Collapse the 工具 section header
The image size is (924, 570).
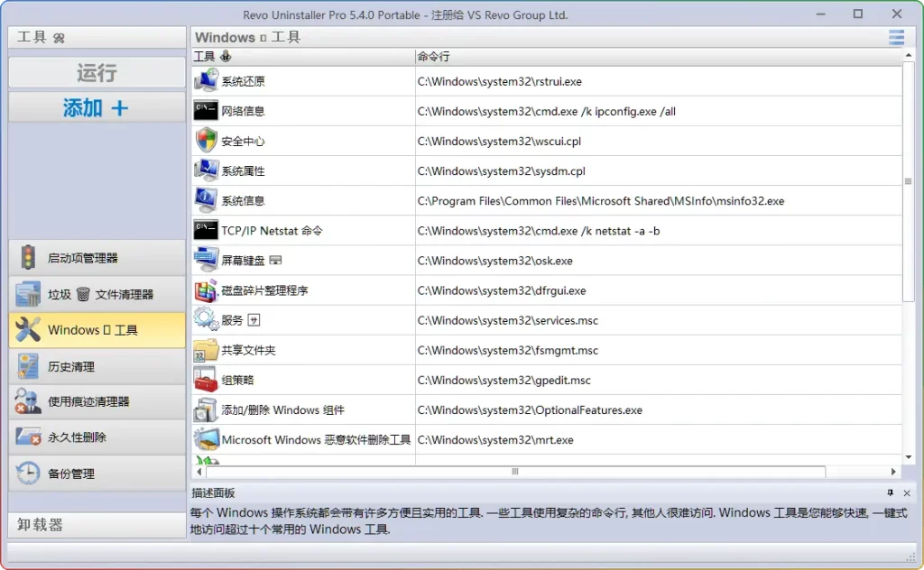[97, 37]
